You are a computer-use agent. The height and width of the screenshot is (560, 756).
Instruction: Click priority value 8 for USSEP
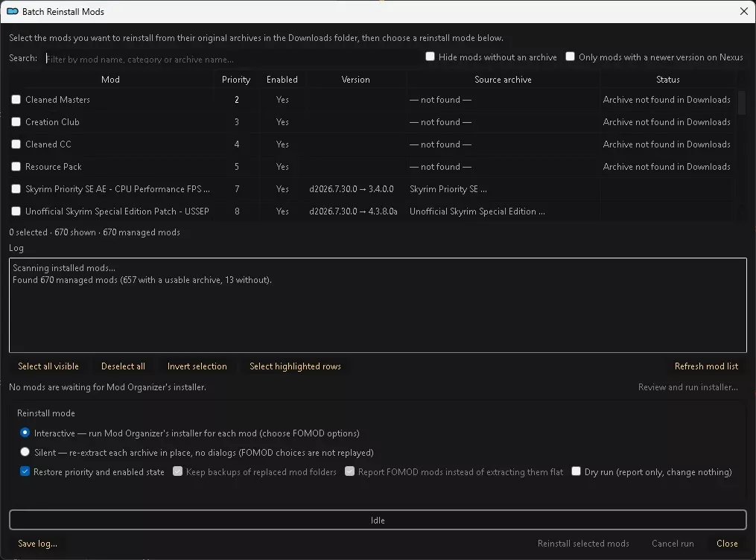click(x=237, y=211)
